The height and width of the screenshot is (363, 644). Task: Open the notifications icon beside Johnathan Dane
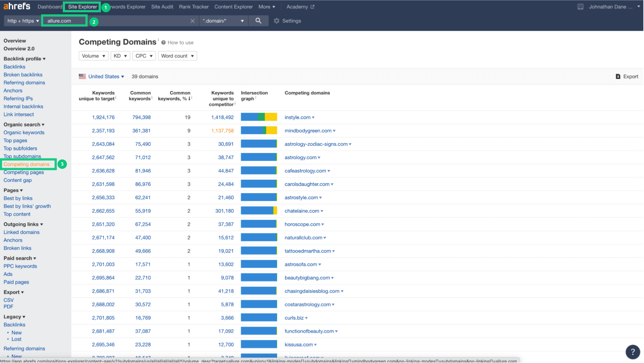[x=580, y=7]
